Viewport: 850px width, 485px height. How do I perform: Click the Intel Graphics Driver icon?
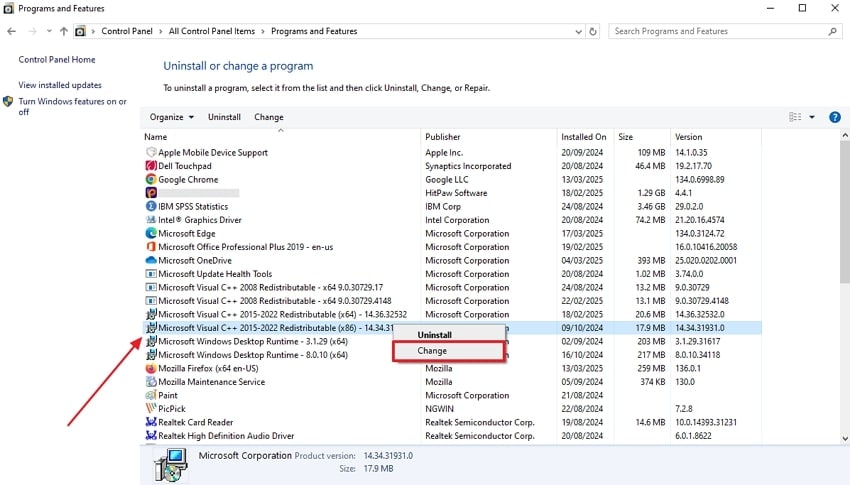click(x=151, y=220)
